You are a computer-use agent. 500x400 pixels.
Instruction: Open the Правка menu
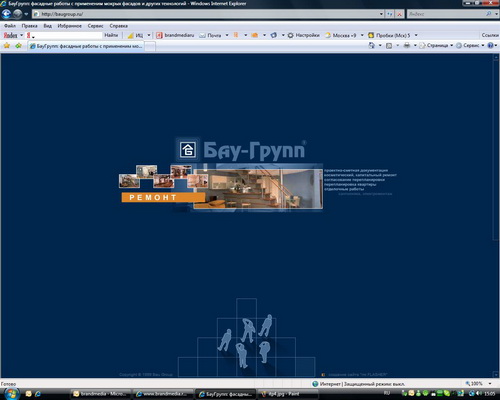click(x=29, y=26)
